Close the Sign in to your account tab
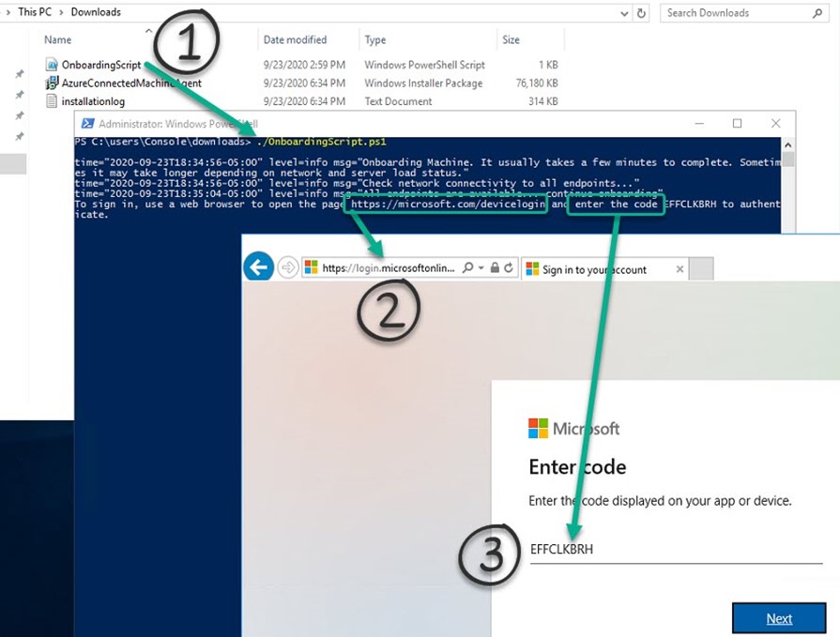This screenshot has width=840, height=637. pos(680,269)
